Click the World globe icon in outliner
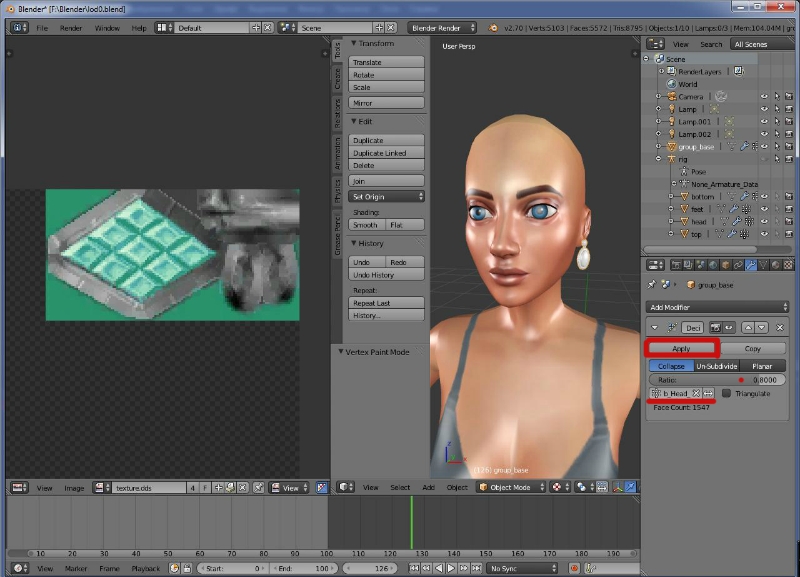 tap(672, 84)
